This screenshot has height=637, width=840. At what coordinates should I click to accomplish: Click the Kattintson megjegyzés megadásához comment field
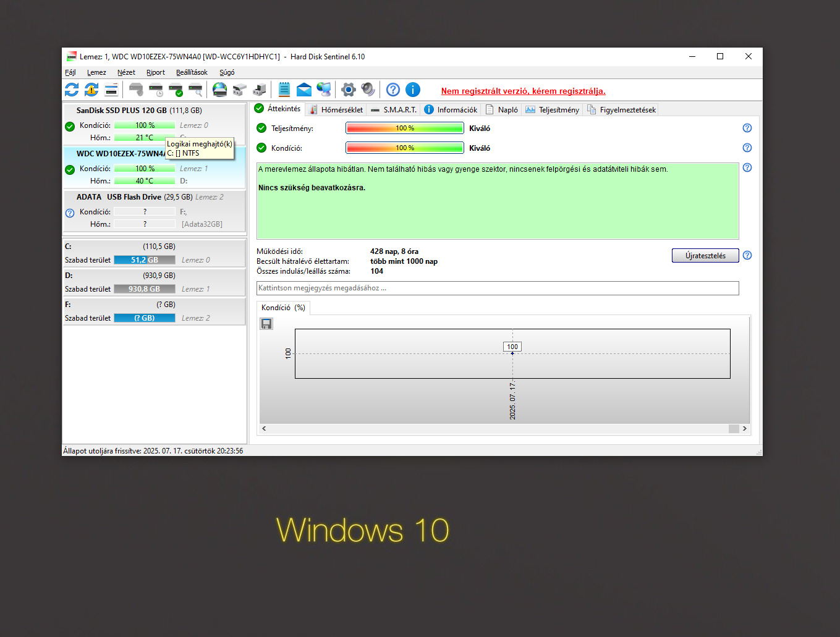[498, 288]
